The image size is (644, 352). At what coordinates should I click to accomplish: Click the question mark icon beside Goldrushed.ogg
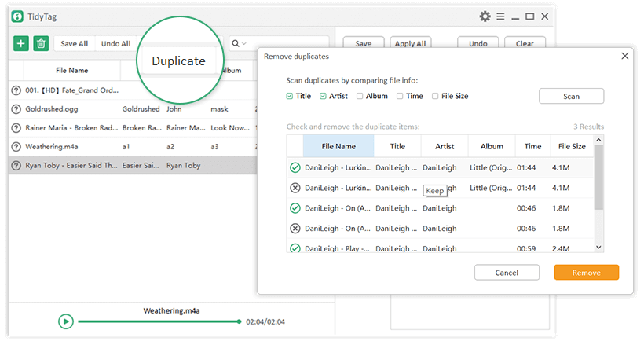pyautogui.click(x=16, y=109)
